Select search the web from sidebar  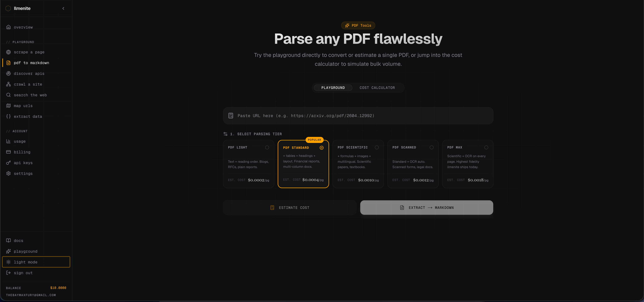tap(30, 95)
